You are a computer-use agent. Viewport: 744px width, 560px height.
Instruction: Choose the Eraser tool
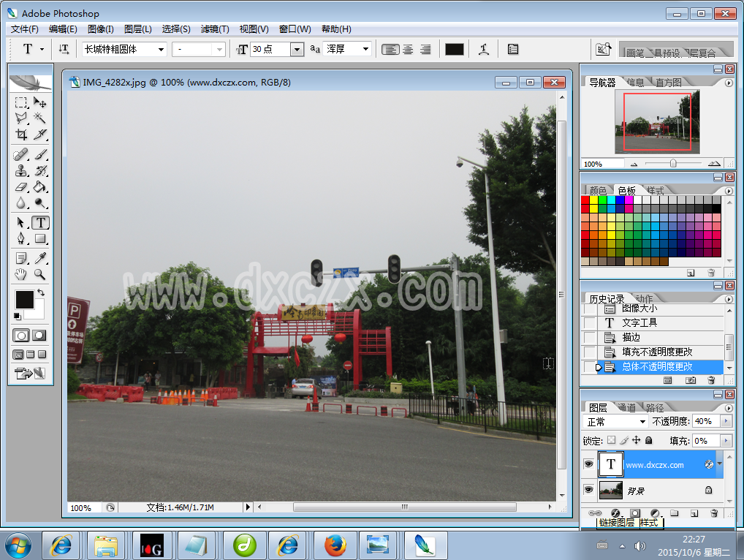point(21,187)
